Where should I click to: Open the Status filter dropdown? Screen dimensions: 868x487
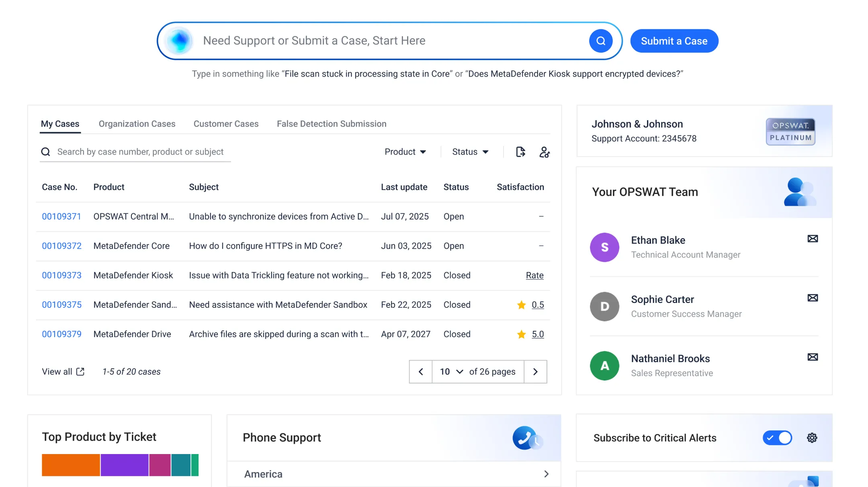click(470, 152)
